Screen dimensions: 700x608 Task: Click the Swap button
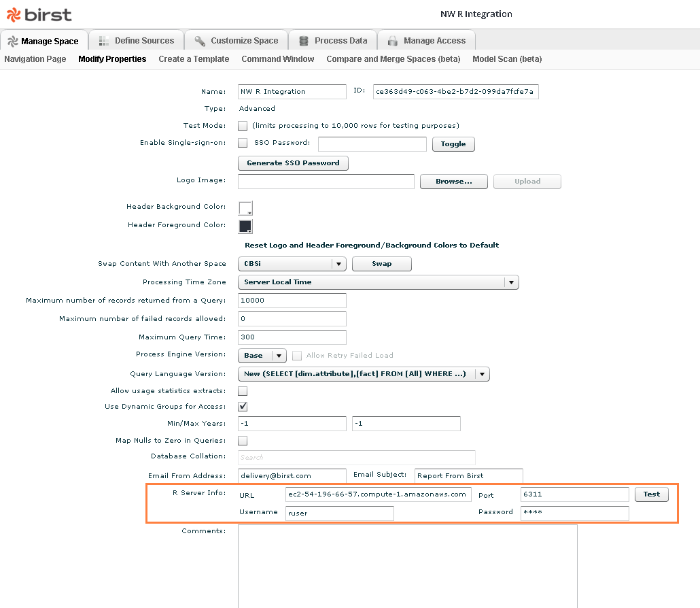(x=382, y=264)
